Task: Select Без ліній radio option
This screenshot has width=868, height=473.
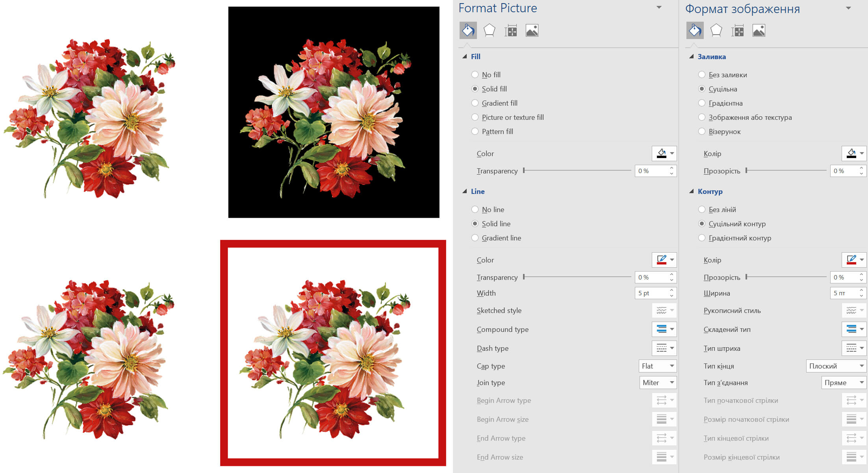Action: [702, 209]
